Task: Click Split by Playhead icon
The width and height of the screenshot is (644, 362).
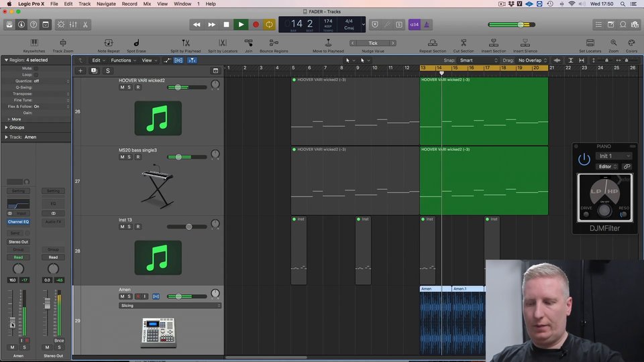Action: [x=186, y=43]
